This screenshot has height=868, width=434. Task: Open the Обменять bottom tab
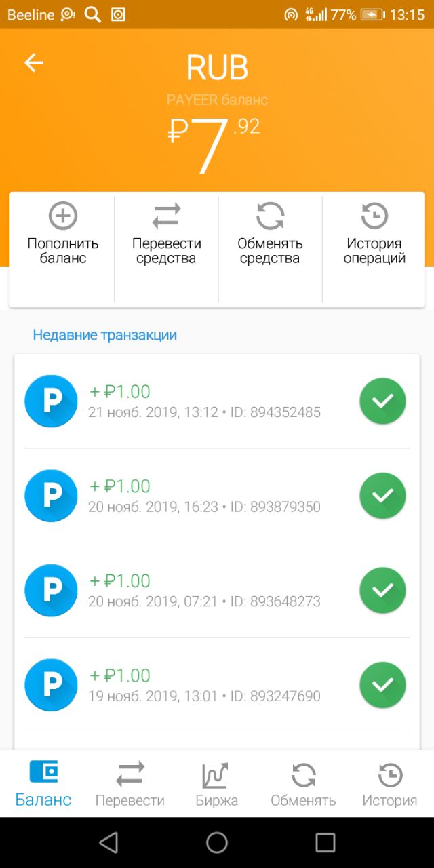coord(303,783)
